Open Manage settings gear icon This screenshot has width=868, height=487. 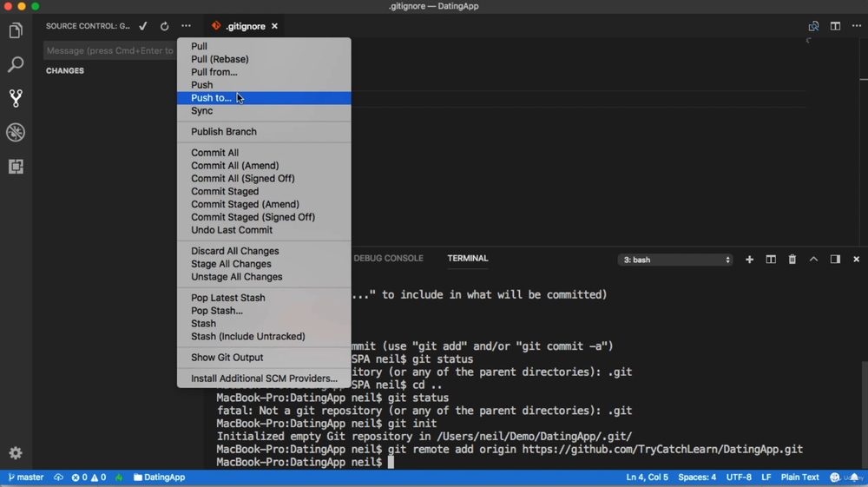tap(16, 453)
